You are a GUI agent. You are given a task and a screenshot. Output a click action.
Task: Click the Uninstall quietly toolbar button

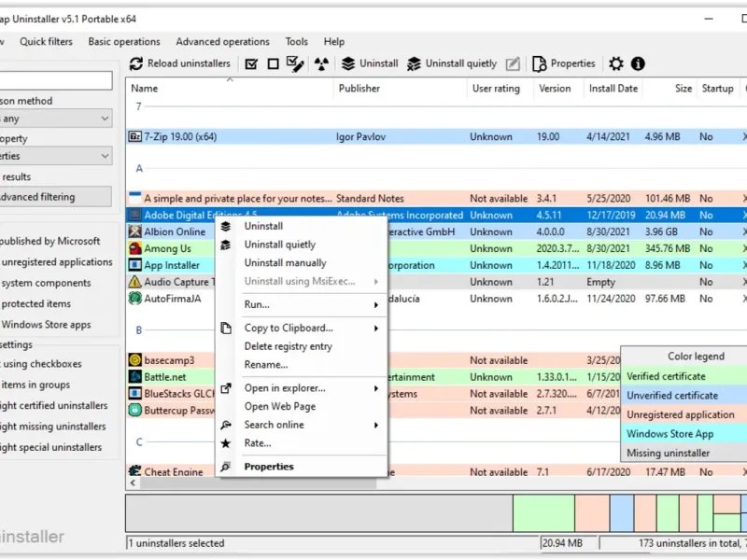[x=451, y=63]
